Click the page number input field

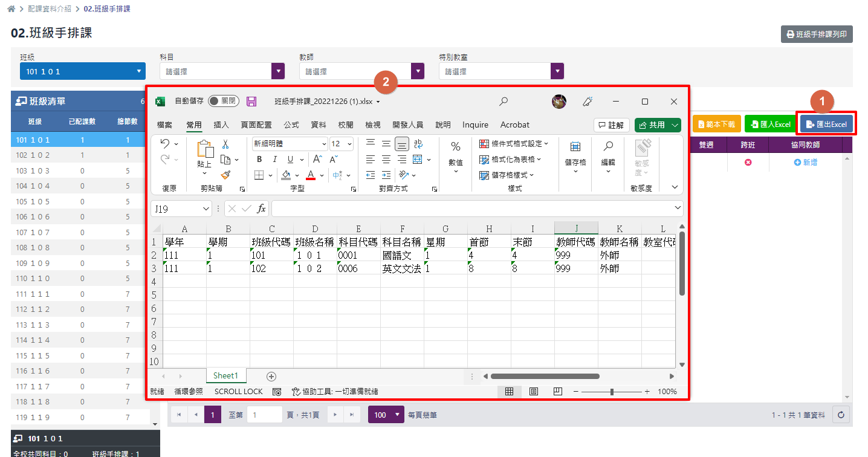[265, 415]
